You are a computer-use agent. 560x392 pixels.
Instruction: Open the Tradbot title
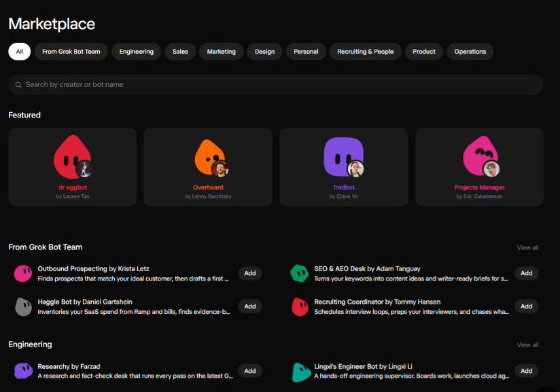pyautogui.click(x=344, y=188)
